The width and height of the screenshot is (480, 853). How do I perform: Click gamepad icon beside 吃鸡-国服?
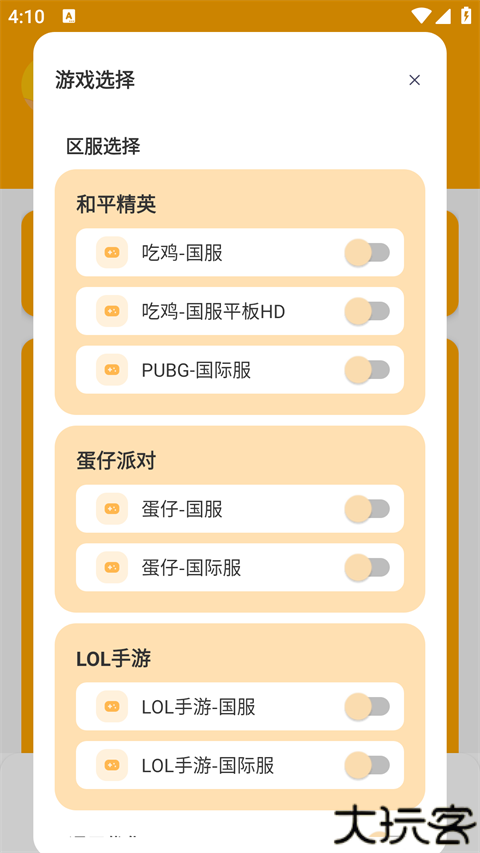112,252
